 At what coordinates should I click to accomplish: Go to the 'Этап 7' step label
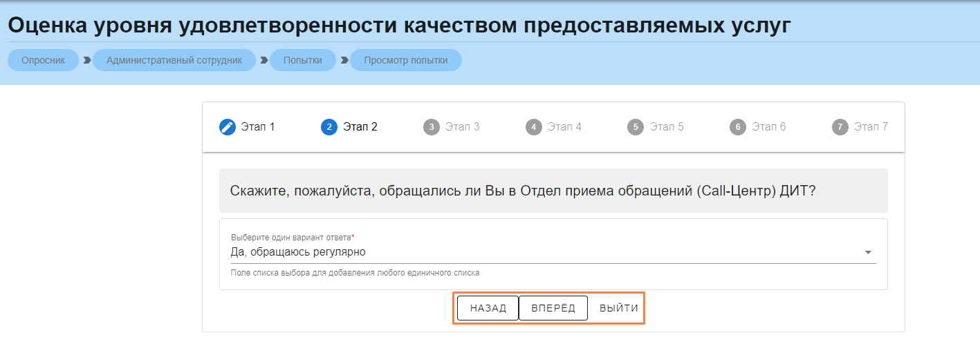pyautogui.click(x=871, y=127)
